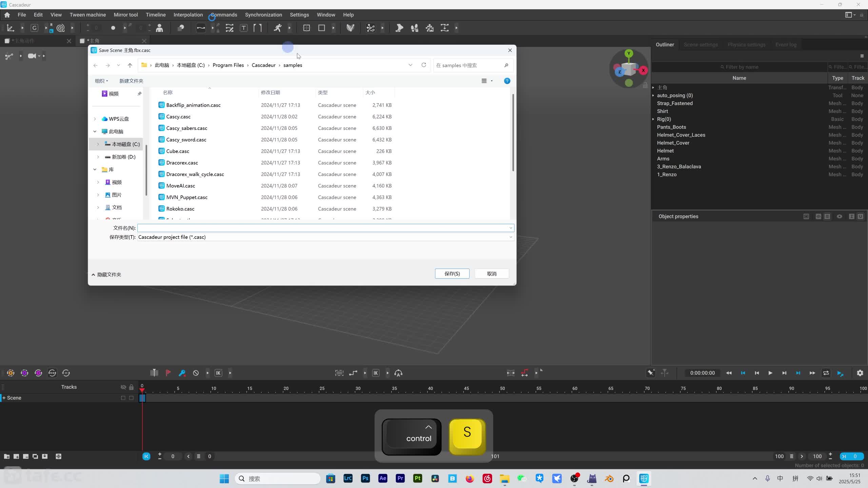Click 新建文件夹 to create a folder
The height and width of the screenshot is (488, 868).
pos(131,81)
